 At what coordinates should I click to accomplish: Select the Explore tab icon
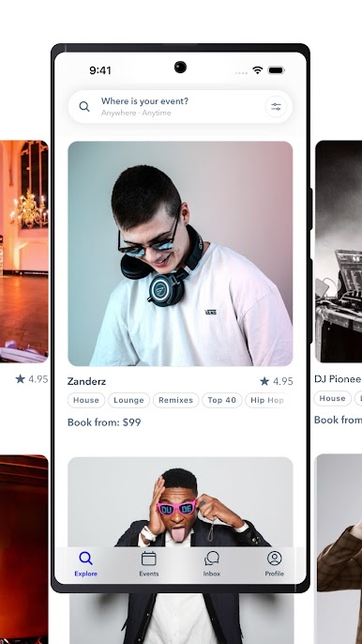pyautogui.click(x=85, y=559)
